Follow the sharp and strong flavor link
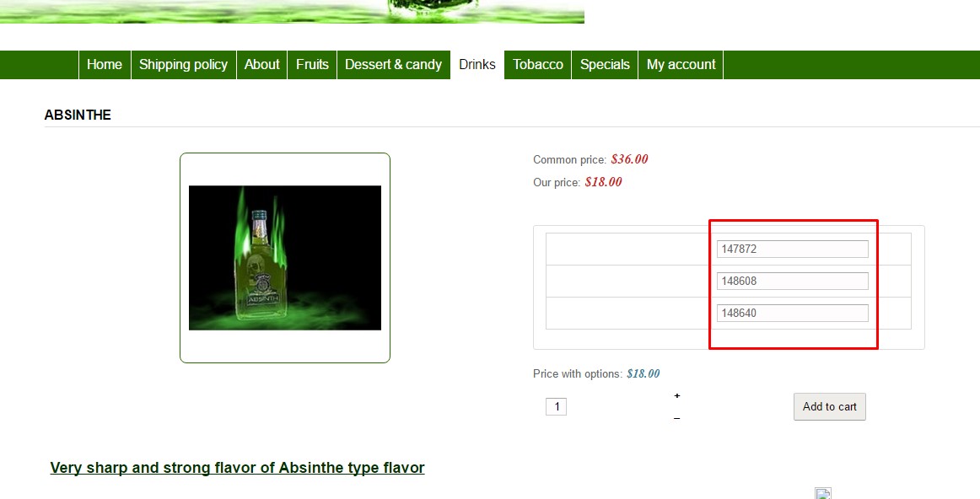The image size is (980, 499). (238, 468)
